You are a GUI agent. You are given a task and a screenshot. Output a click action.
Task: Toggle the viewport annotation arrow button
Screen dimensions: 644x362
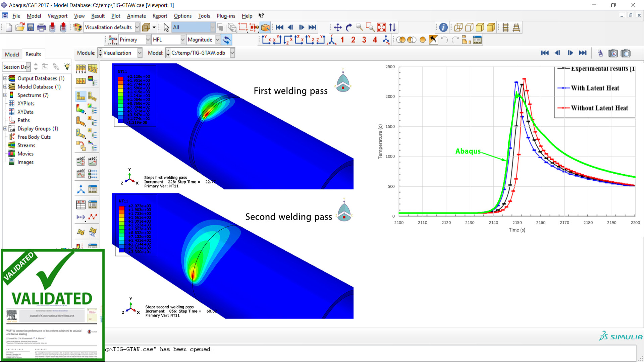click(x=433, y=40)
